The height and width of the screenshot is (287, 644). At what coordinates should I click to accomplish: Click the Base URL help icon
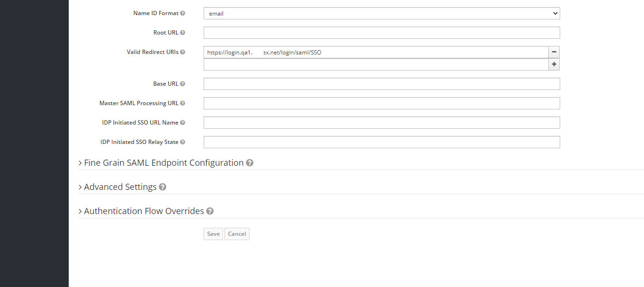(x=183, y=83)
